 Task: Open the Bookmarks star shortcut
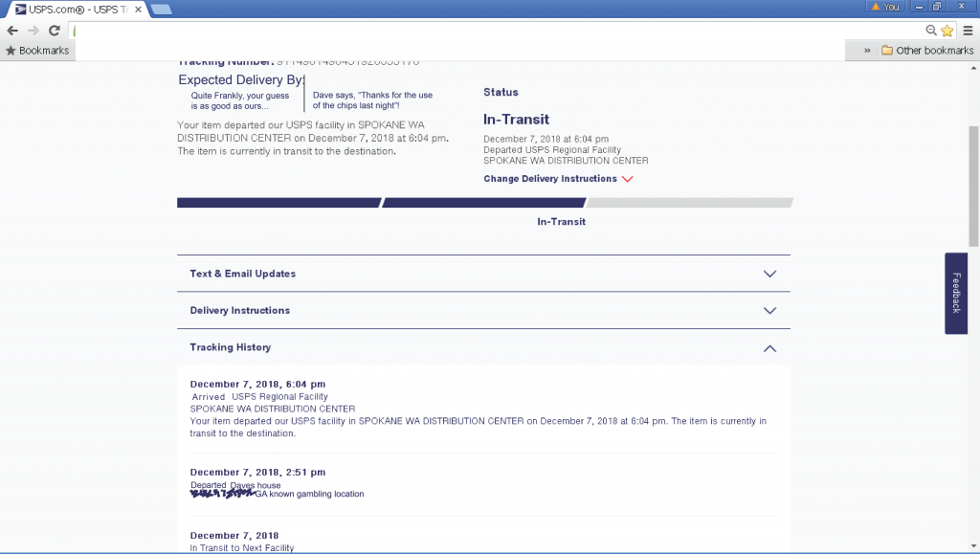point(37,51)
